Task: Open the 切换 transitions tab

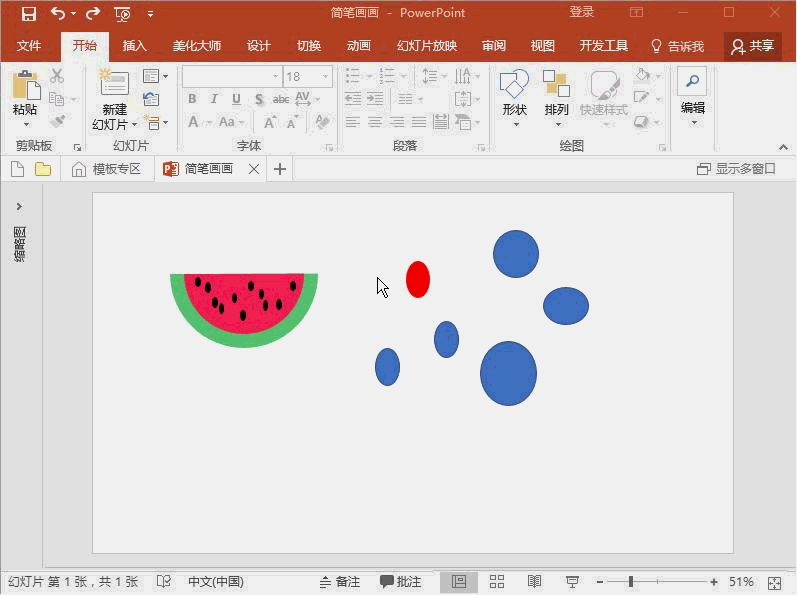Action: point(309,46)
